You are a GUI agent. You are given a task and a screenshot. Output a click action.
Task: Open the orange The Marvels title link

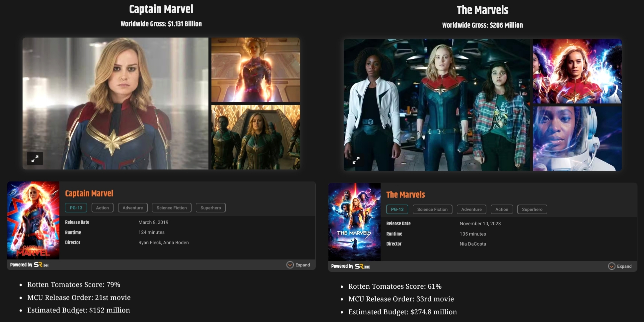pyautogui.click(x=406, y=195)
